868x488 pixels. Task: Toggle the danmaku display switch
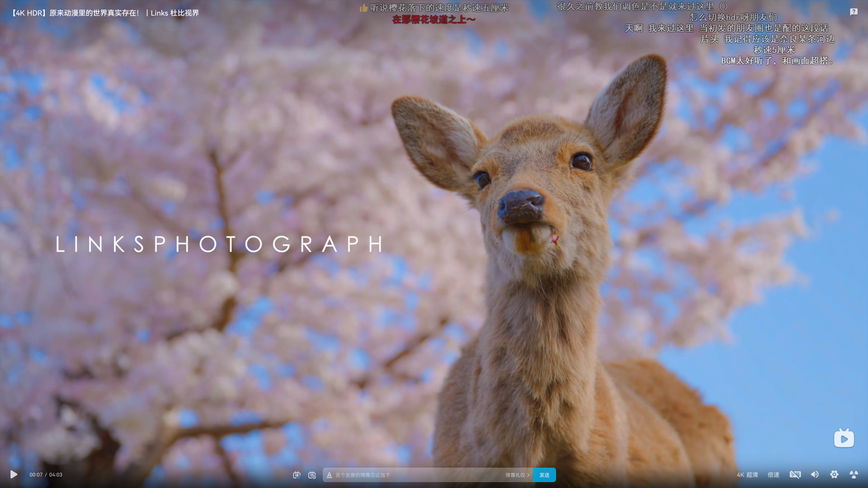click(x=297, y=475)
